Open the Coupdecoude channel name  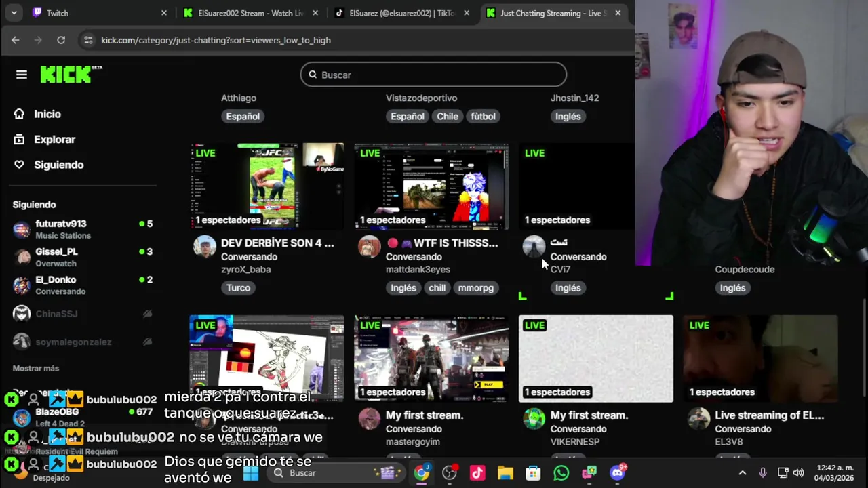pyautogui.click(x=745, y=270)
